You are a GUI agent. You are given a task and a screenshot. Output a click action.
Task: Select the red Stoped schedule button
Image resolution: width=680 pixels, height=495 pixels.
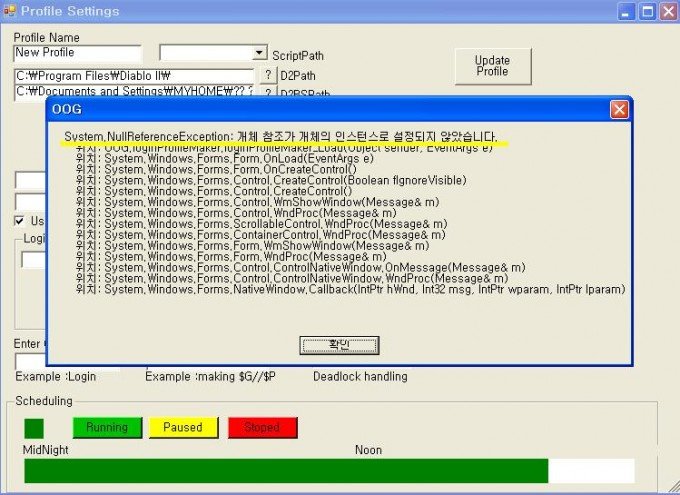pos(263,427)
